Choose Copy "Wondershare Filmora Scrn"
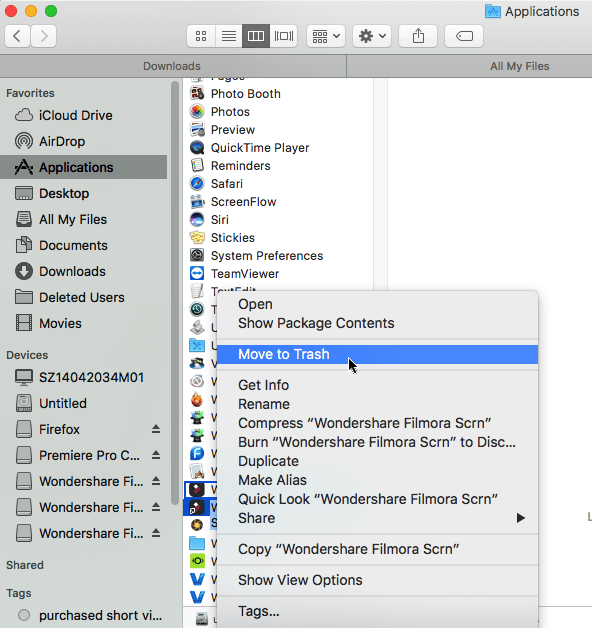 pos(377,549)
